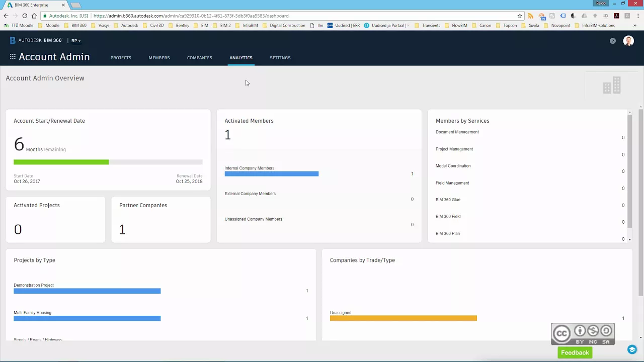This screenshot has height=362, width=644.
Task: Click the Demonstration Project bar
Action: 87,291
